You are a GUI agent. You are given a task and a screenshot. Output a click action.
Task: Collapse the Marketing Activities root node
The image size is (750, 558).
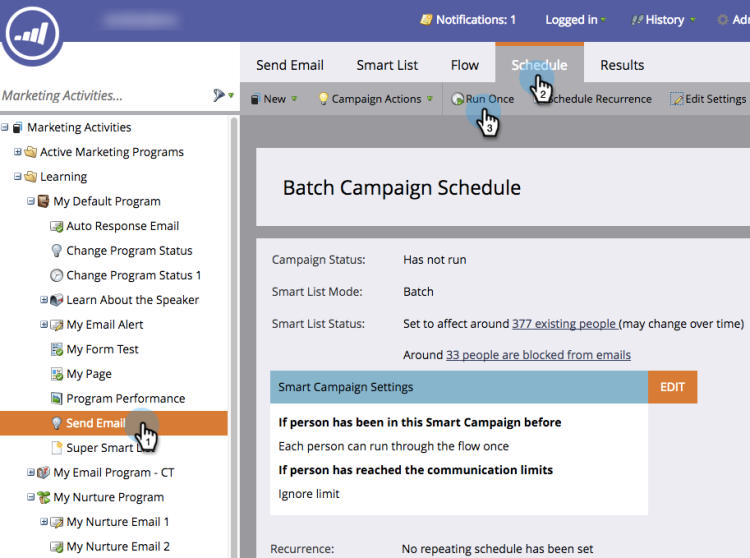[4, 128]
